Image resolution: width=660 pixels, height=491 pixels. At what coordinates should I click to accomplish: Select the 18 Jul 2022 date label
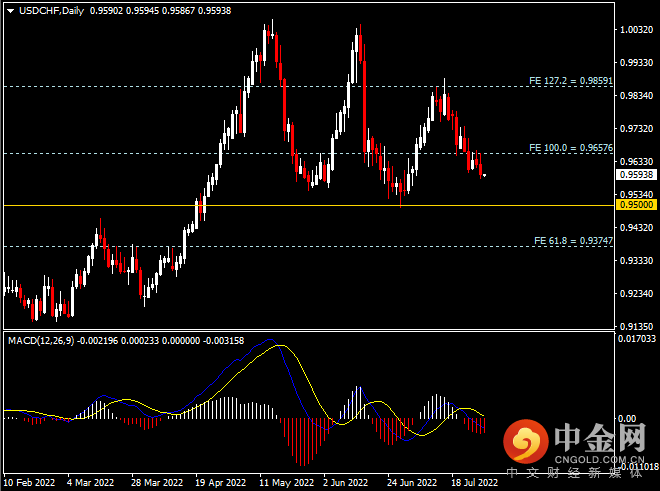pos(474,482)
